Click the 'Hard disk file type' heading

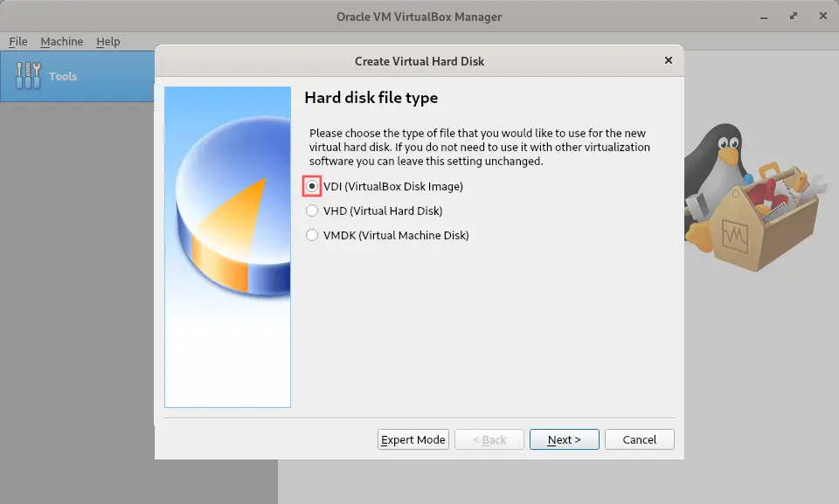[x=371, y=98]
